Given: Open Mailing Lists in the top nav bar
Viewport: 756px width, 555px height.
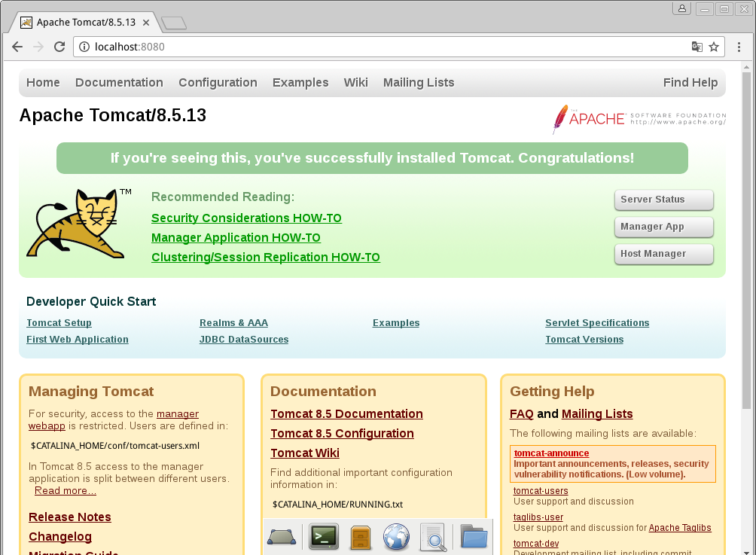Looking at the screenshot, I should tap(419, 82).
